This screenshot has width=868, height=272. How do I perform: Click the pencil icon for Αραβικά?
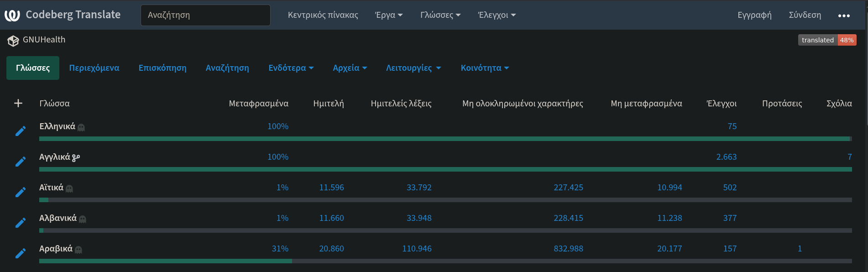click(21, 253)
